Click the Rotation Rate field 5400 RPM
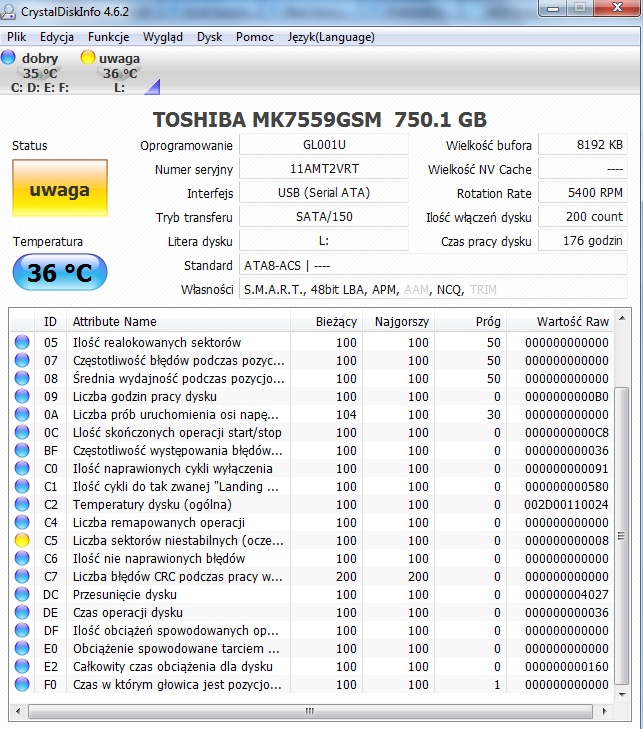Image resolution: width=643 pixels, height=729 pixels. click(583, 192)
